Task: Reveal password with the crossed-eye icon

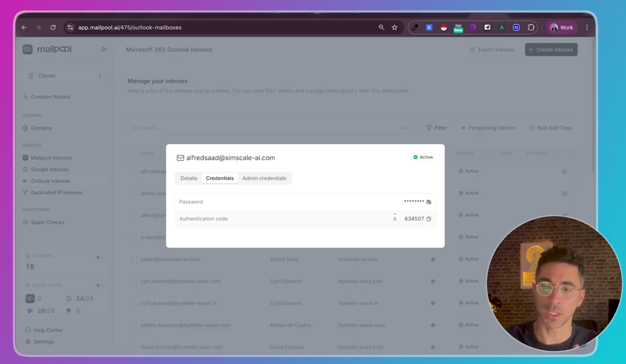Action: click(x=428, y=202)
